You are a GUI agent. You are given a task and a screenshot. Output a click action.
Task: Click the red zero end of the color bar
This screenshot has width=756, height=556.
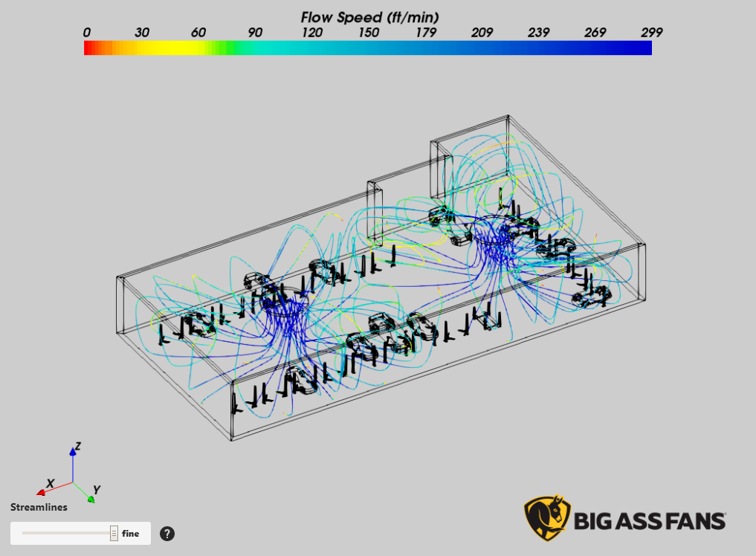tap(88, 47)
